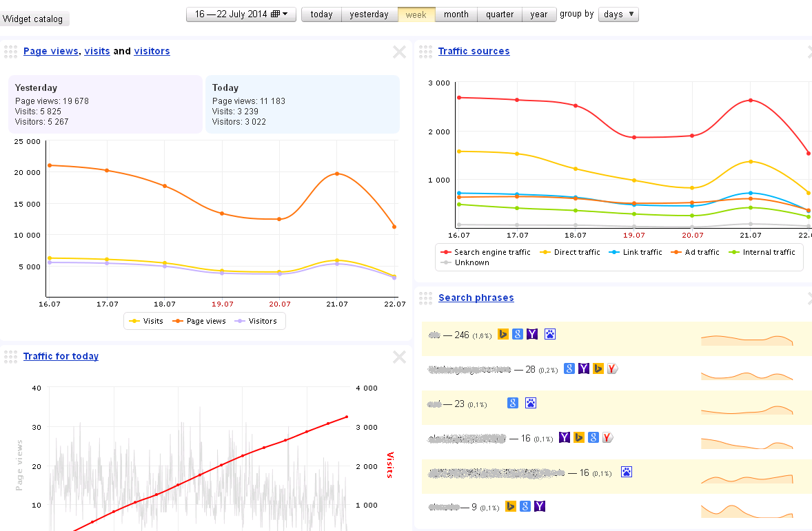Grab the drag handle of Traffic sources widget
The image size is (812, 531).
pos(425,52)
